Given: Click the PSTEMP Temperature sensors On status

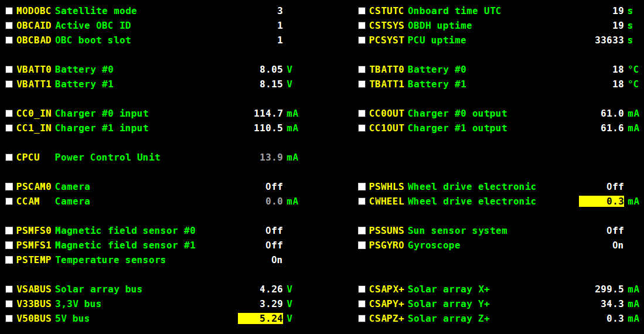Looking at the screenshot, I should pos(277,260).
